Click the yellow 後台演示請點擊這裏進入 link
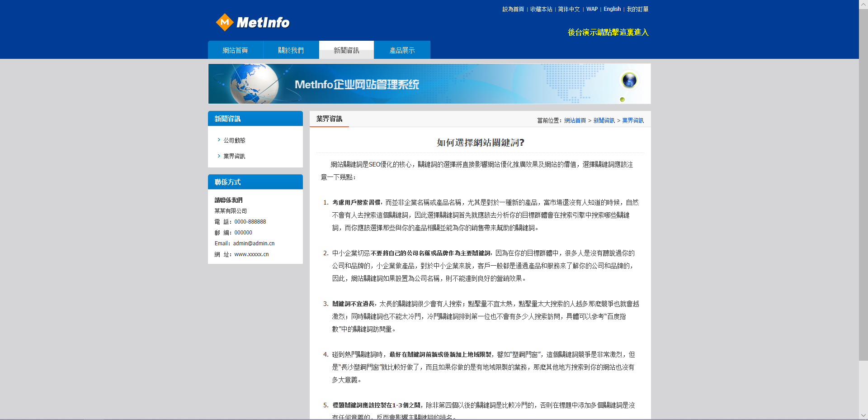Image resolution: width=868 pixels, height=420 pixels. tap(608, 32)
